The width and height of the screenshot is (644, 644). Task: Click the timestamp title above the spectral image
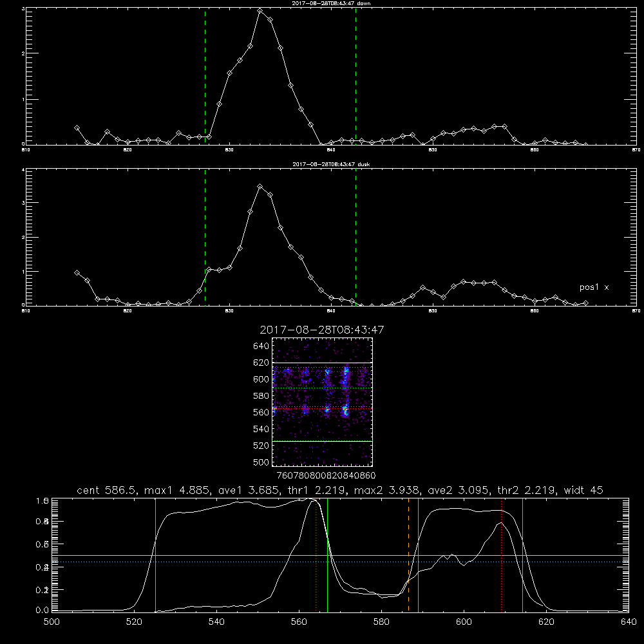pos(322,330)
